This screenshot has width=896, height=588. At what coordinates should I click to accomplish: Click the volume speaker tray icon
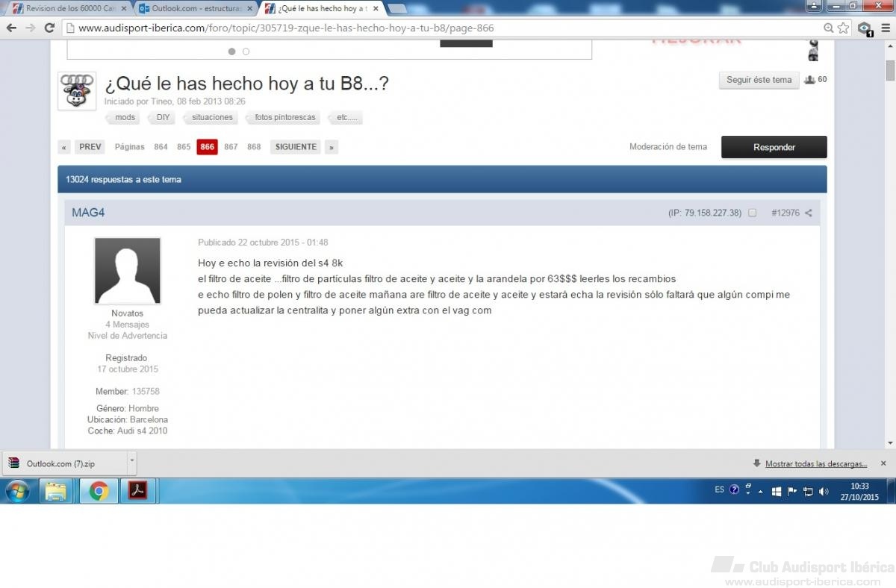pyautogui.click(x=824, y=491)
